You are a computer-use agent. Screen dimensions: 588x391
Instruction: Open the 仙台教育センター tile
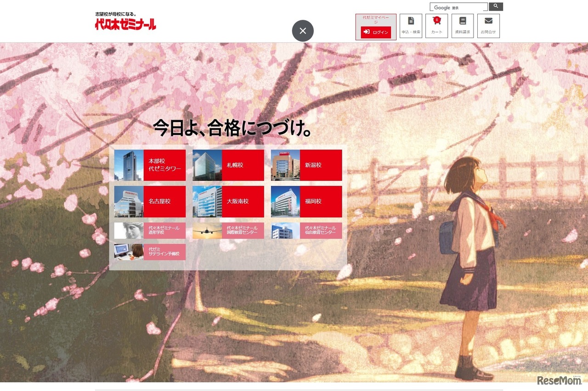[x=306, y=230]
